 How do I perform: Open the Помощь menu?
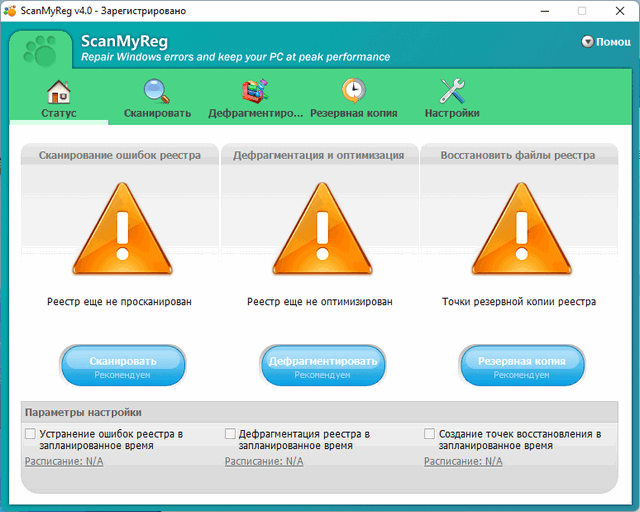606,42
